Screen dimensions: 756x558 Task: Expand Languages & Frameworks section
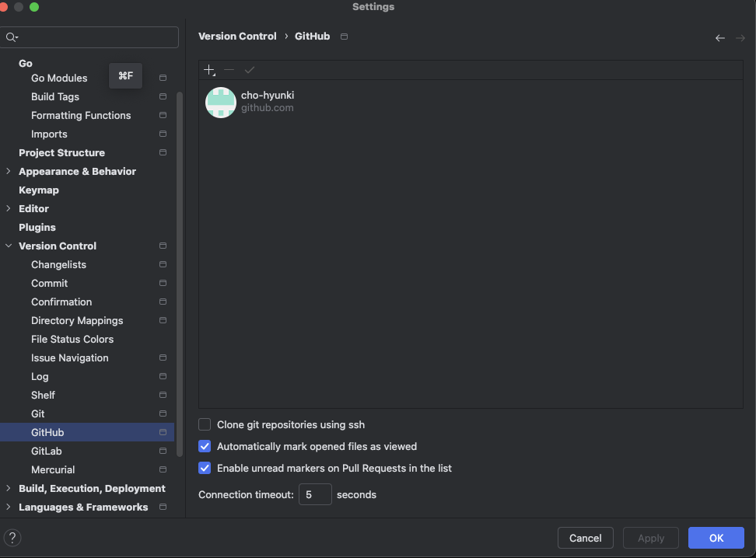point(9,507)
